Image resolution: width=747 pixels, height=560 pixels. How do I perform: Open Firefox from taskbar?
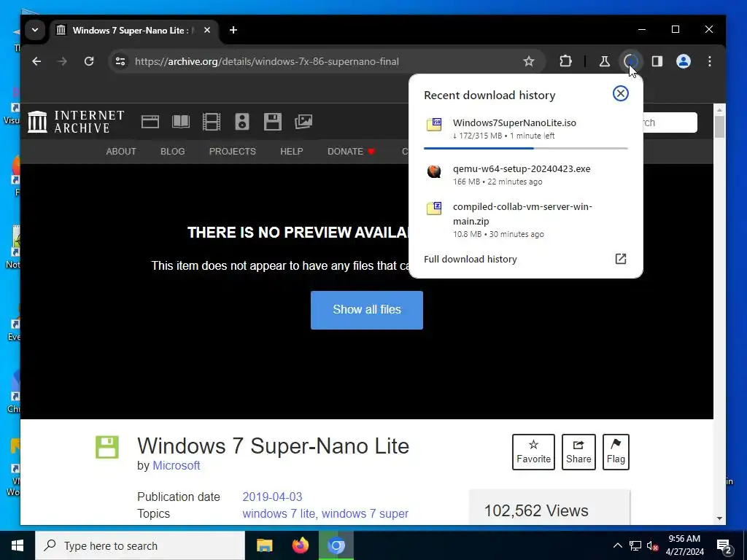pos(300,545)
